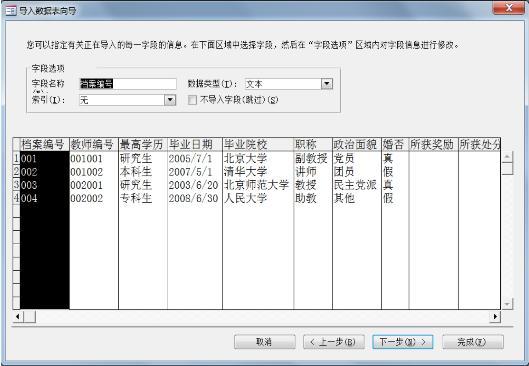Open the 索引 dropdown arrow

170,100
